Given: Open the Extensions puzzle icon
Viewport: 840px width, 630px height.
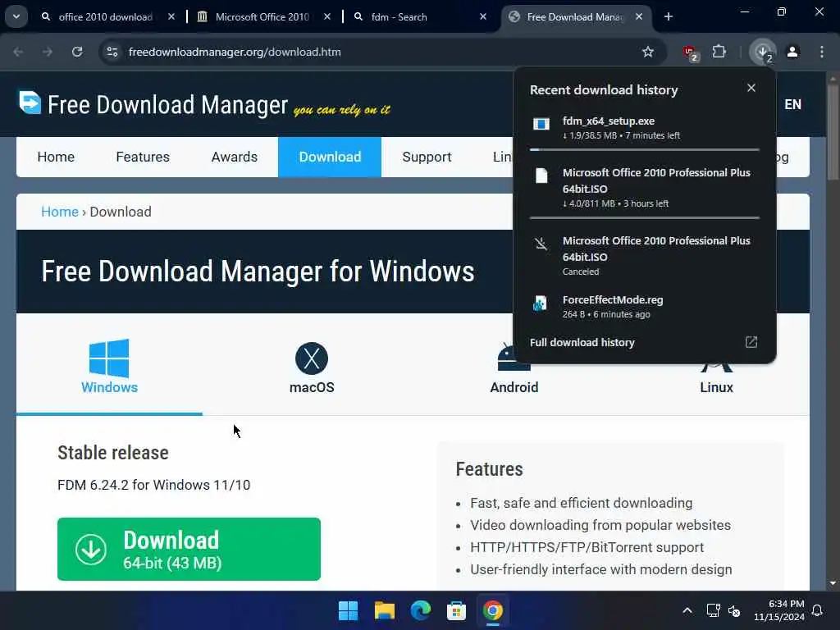Looking at the screenshot, I should tap(719, 52).
